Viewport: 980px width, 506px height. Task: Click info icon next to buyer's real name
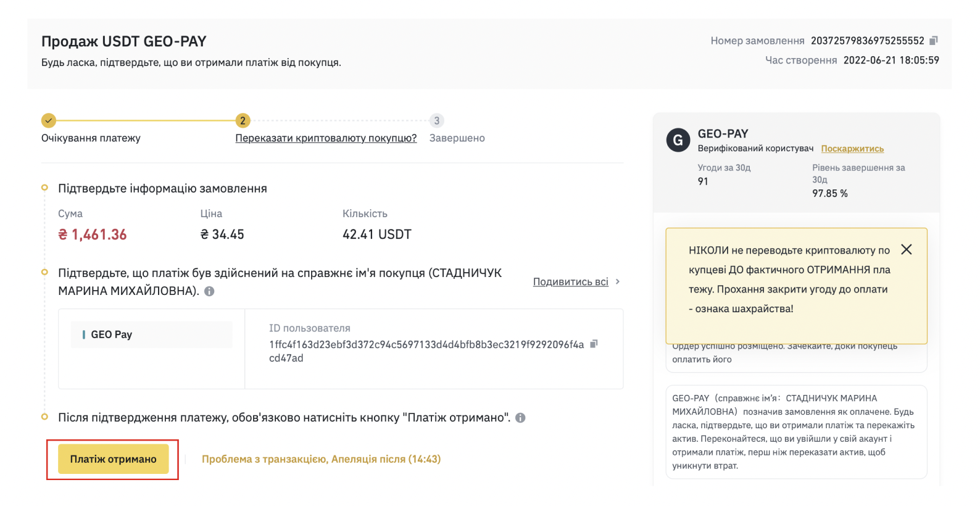[209, 291]
